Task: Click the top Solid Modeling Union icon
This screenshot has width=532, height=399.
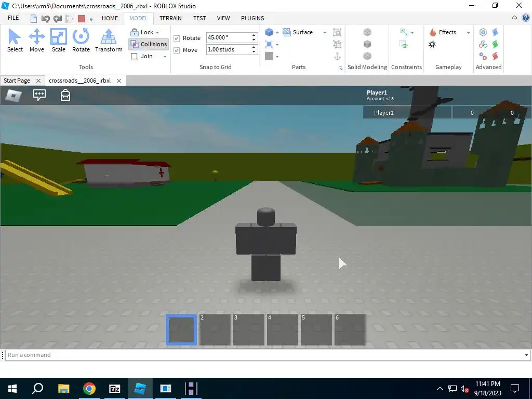Action: tap(367, 32)
